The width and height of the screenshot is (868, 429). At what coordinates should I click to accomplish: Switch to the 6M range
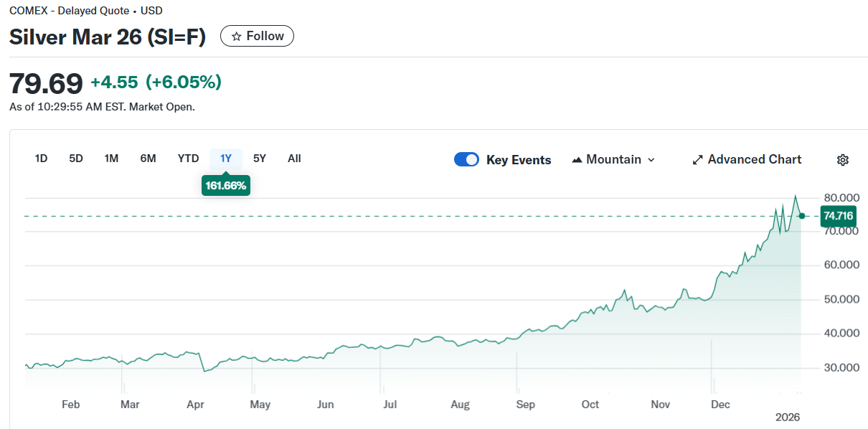(148, 159)
